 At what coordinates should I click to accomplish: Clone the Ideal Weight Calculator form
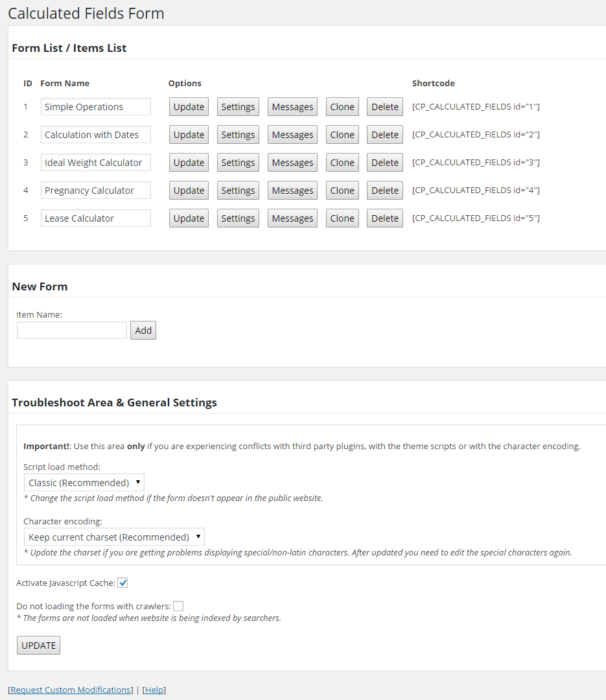click(x=342, y=163)
